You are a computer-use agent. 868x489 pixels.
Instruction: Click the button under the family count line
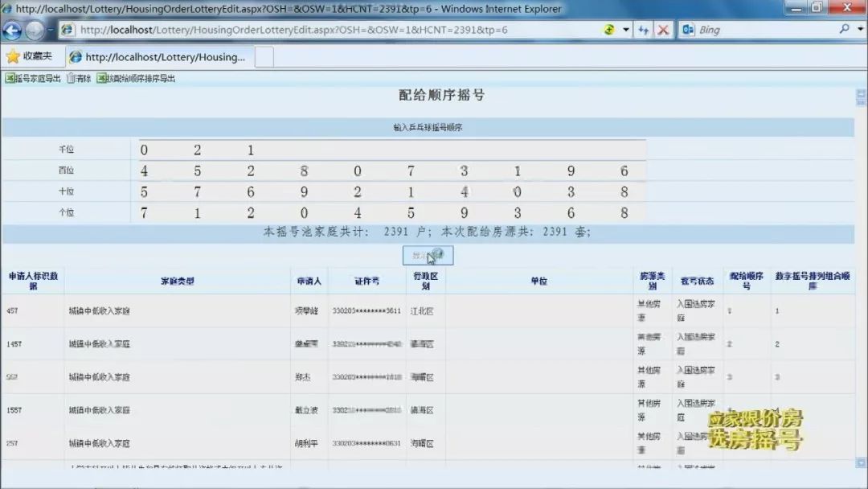point(428,255)
